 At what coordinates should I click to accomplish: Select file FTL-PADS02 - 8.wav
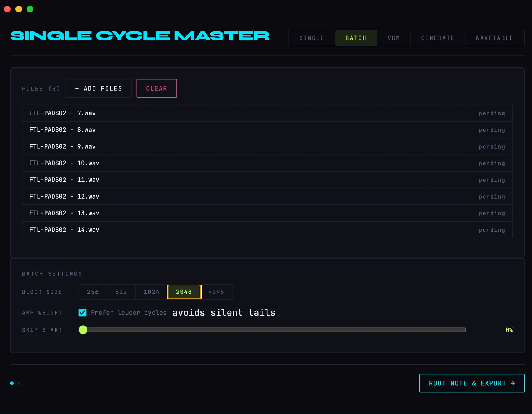[267, 130]
